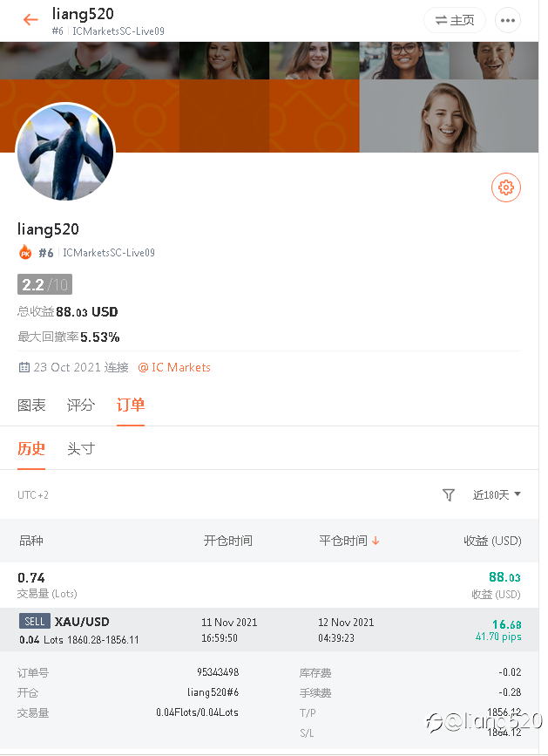The height and width of the screenshot is (756, 548).
Task: Click the orange back arrow
Action: pyautogui.click(x=30, y=20)
